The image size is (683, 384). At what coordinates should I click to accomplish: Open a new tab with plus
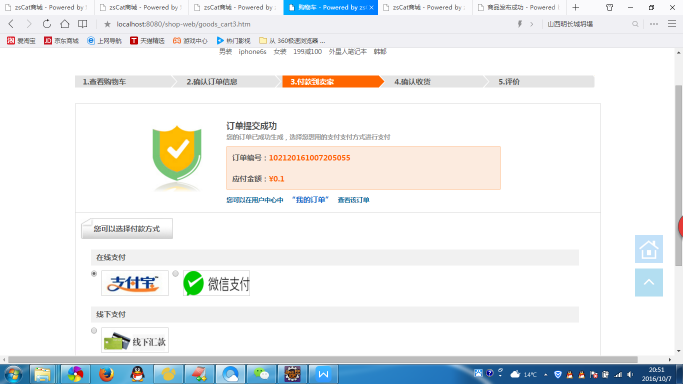pos(575,7)
